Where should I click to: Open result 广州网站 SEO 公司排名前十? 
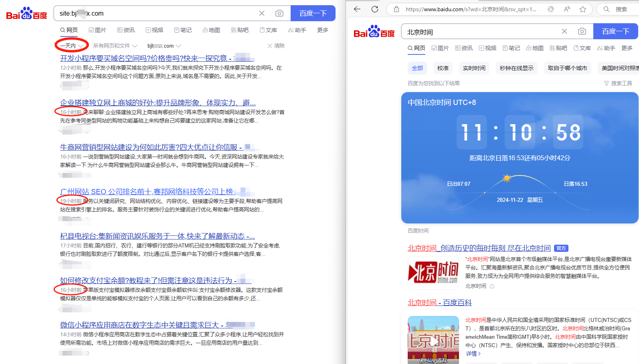[x=147, y=191]
